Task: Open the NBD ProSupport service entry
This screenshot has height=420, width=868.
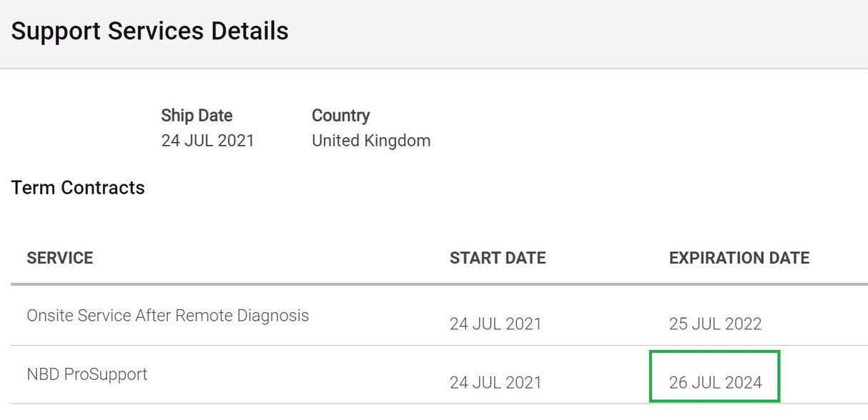Action: click(87, 374)
